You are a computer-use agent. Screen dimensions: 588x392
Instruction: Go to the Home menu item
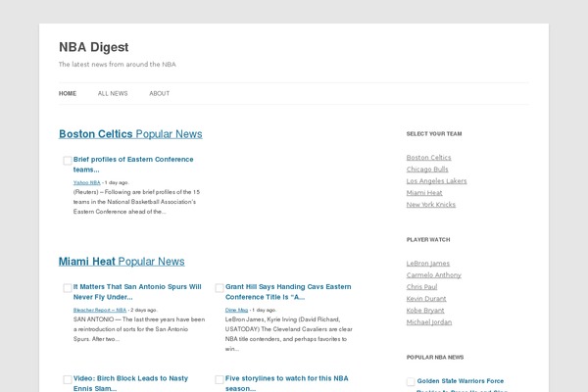coord(68,93)
